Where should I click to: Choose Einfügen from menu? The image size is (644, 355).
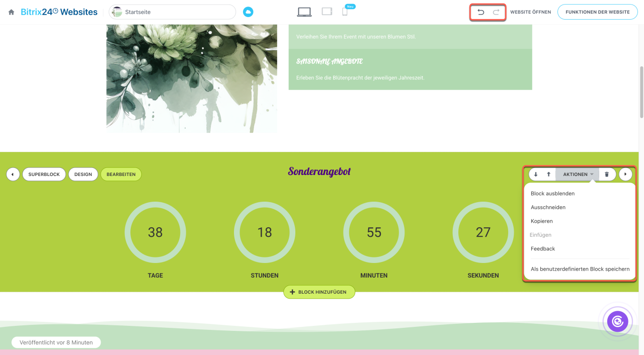click(541, 235)
